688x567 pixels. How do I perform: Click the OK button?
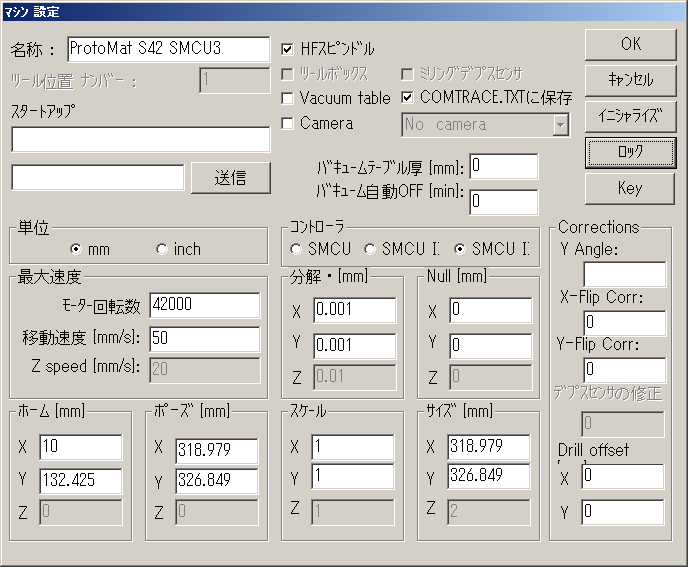[631, 44]
